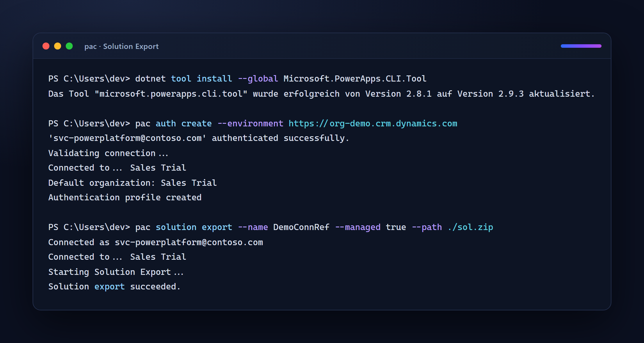The image size is (644, 343).
Task: Click the green maximize dot
Action: 69,46
